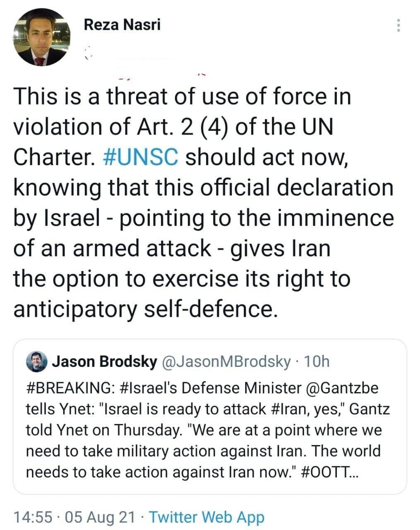Click the @Gantzbe mention
This screenshot has width=420, height=530.
(343, 388)
